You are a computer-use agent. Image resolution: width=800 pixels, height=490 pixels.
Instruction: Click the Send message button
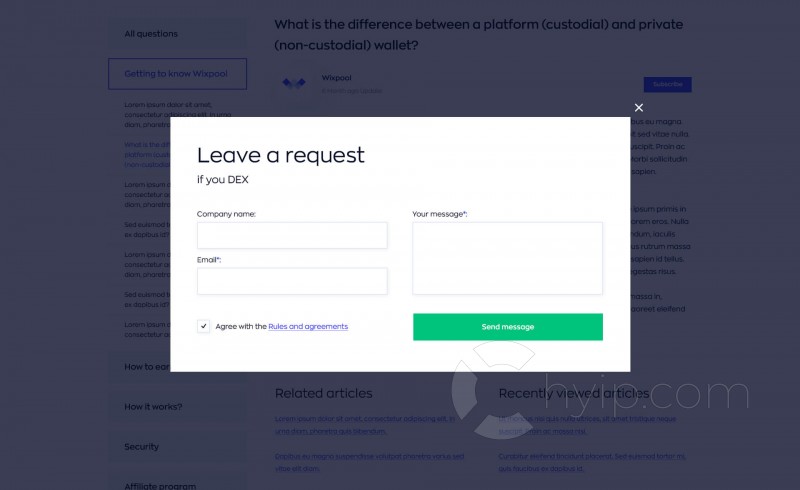(508, 327)
